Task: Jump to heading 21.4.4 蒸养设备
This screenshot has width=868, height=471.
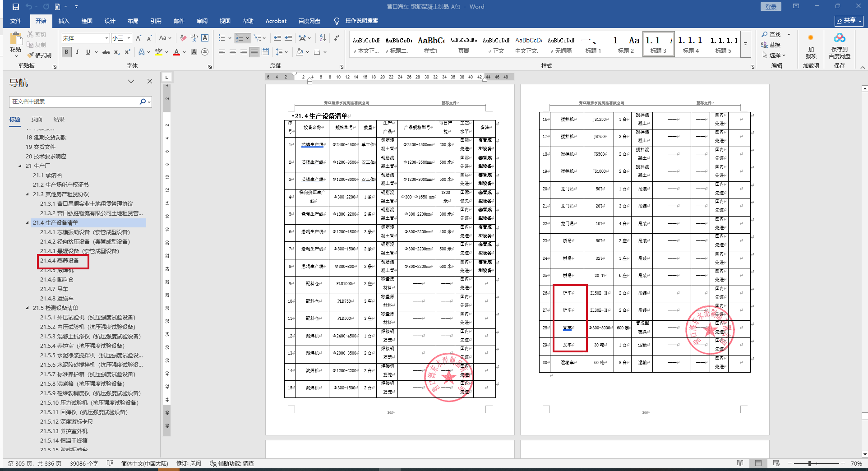Action: 60,261
